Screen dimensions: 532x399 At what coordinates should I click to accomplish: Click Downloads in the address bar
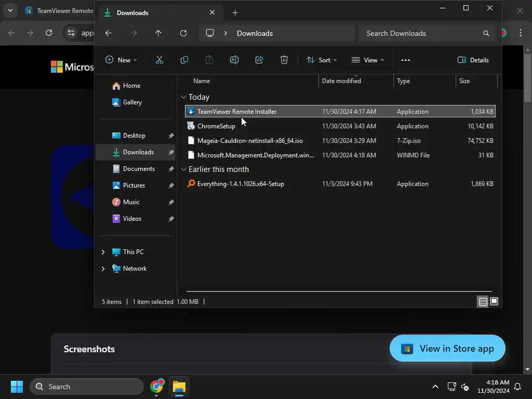pyautogui.click(x=255, y=33)
